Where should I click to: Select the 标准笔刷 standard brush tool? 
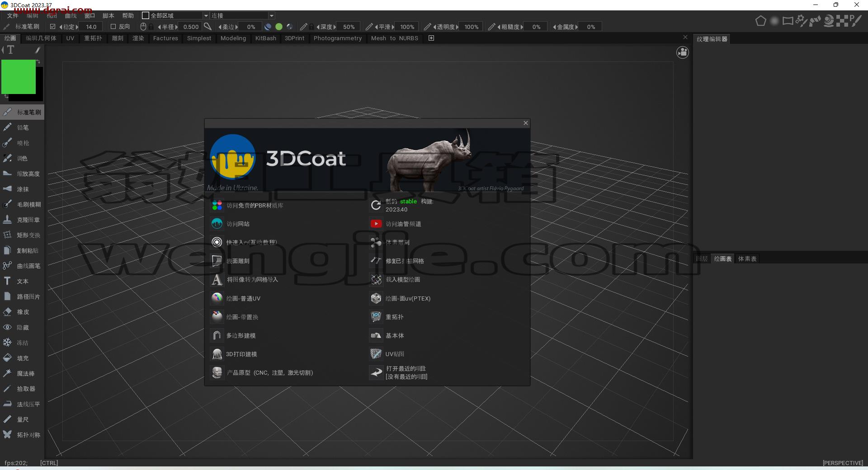[22, 112]
